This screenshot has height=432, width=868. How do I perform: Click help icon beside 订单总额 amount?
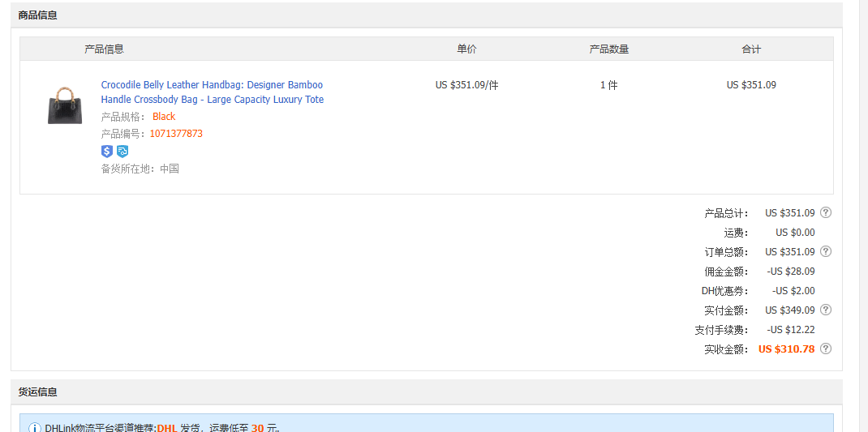[826, 252]
